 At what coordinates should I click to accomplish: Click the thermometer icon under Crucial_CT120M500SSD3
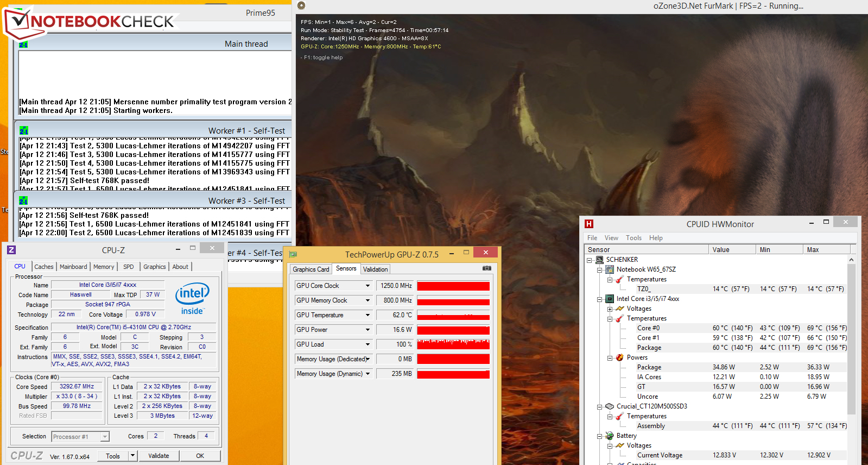[x=620, y=416]
